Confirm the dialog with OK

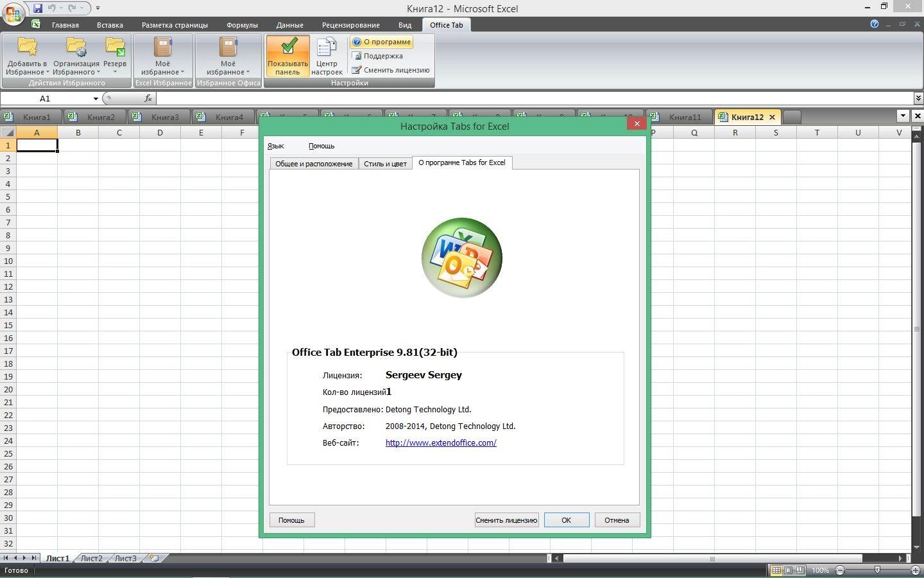(x=566, y=520)
